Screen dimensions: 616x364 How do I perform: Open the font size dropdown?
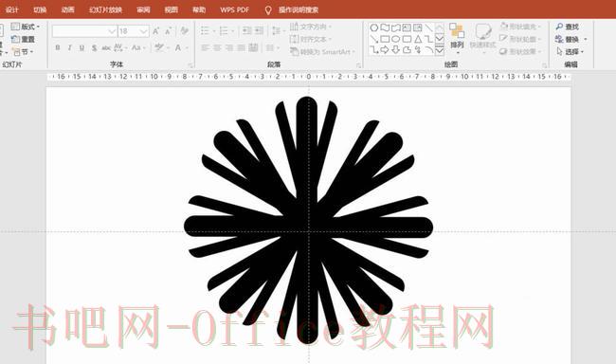click(x=144, y=31)
